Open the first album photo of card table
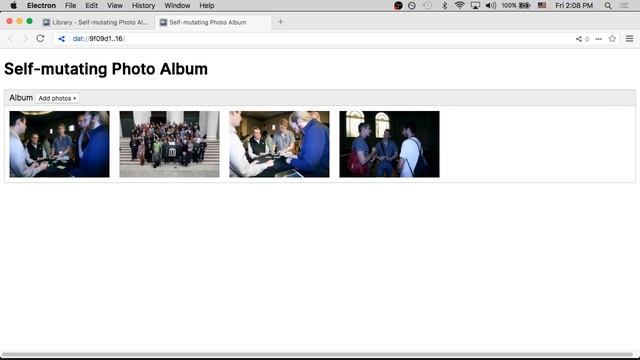The height and width of the screenshot is (360, 640). [x=60, y=144]
